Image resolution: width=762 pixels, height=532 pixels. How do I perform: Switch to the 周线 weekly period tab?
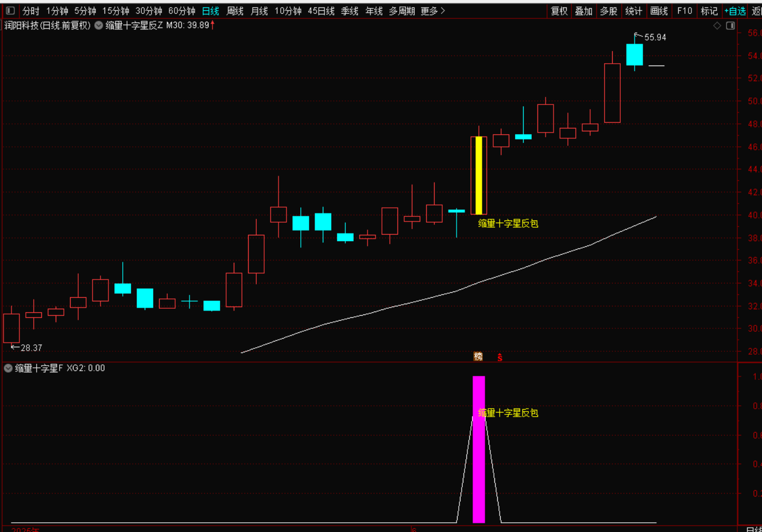[x=235, y=11]
